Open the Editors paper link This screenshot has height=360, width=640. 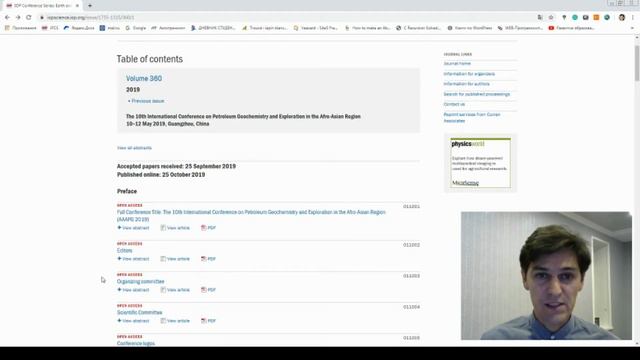pyautogui.click(x=124, y=251)
